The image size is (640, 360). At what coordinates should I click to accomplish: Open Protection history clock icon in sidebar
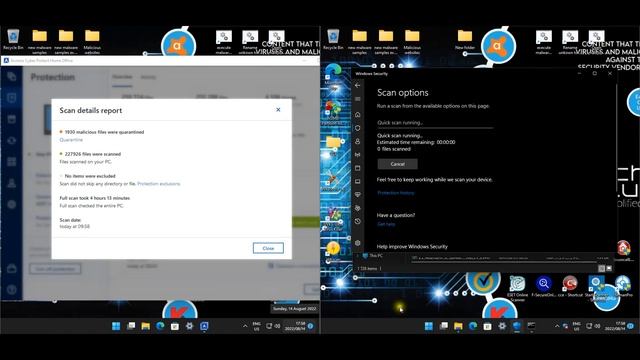point(358,221)
